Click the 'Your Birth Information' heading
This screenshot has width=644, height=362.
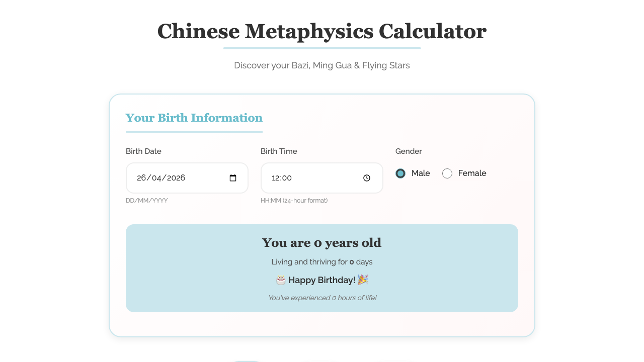coord(194,118)
